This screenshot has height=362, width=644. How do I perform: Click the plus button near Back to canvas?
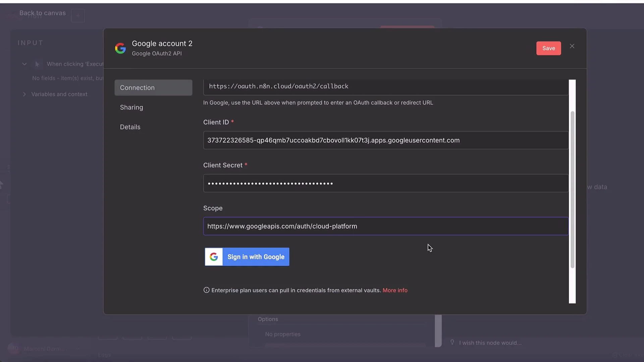78,15
